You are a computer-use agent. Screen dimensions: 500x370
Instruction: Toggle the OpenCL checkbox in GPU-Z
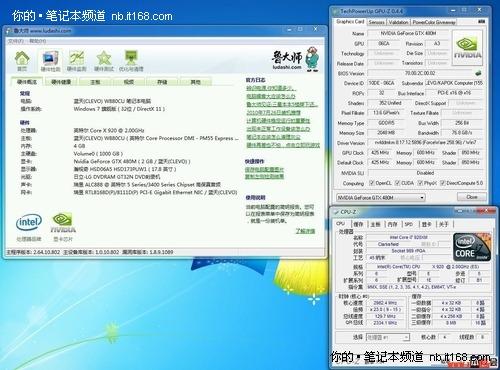click(372, 183)
